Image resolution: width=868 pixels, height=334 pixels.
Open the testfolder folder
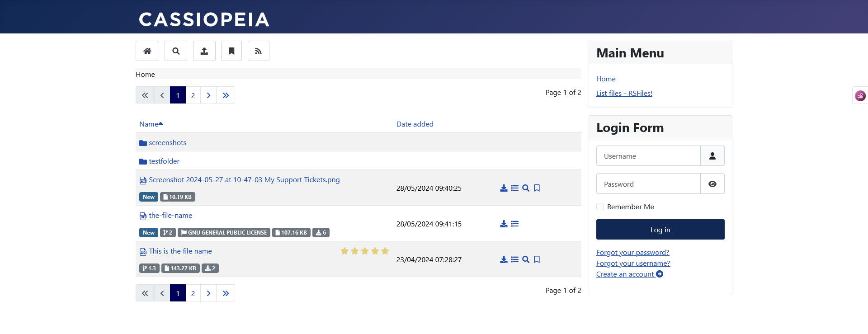(164, 161)
